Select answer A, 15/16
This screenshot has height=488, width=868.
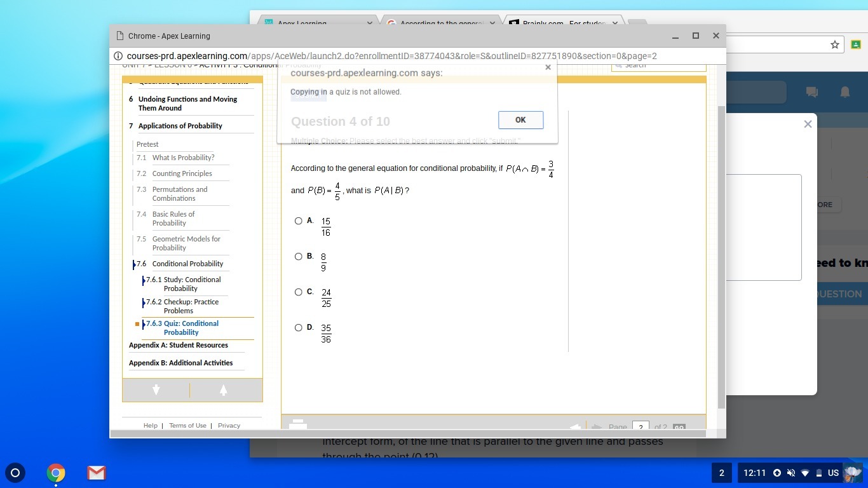tap(299, 221)
